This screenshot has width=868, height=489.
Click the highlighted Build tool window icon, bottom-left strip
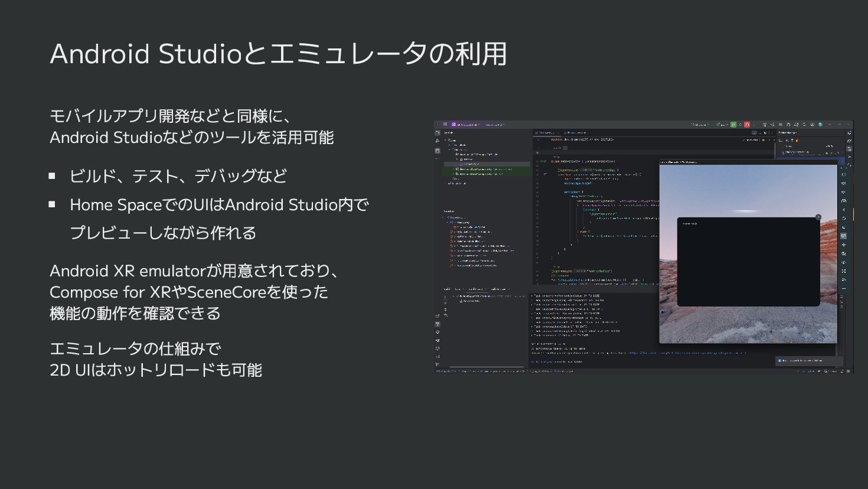438,324
